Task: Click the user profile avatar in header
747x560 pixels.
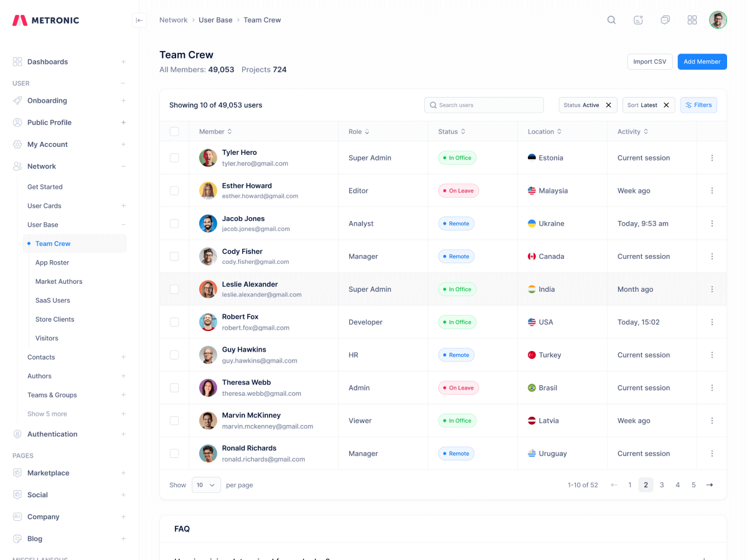Action: (718, 20)
